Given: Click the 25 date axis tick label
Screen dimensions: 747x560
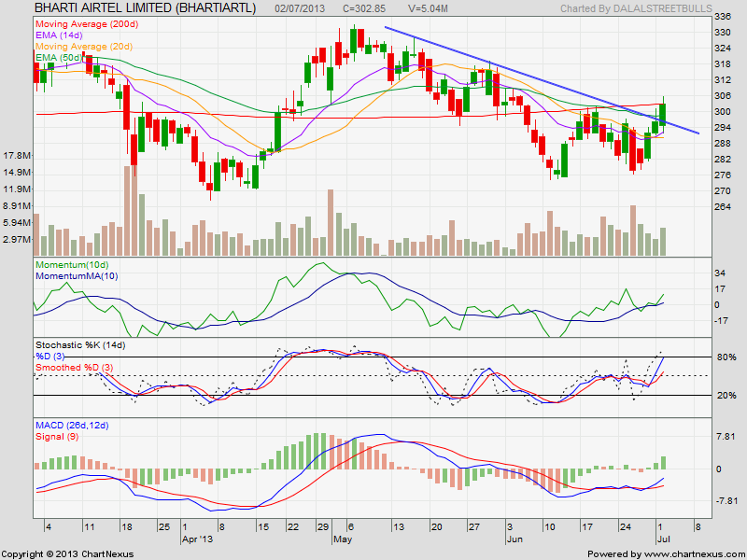Looking at the screenshot, I should click(164, 527).
